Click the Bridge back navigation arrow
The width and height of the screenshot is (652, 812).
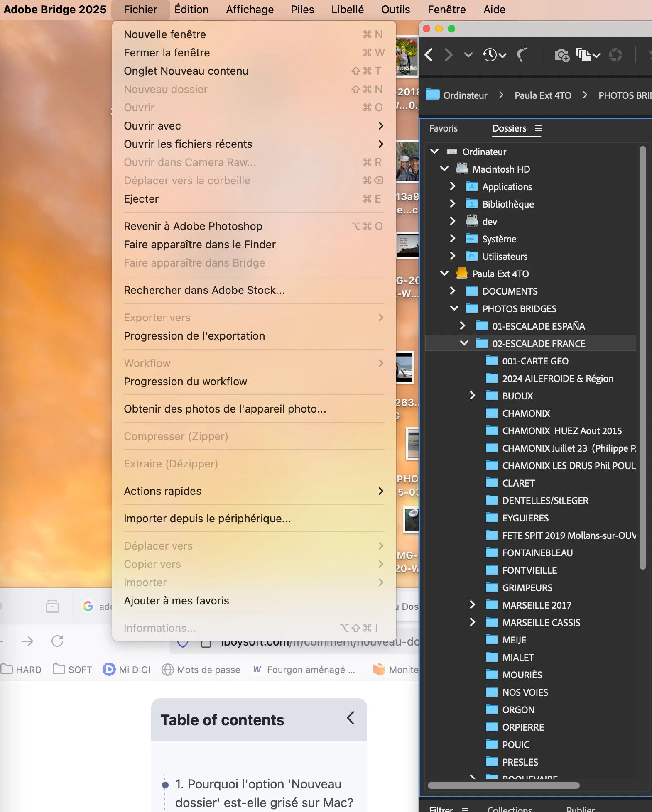[x=429, y=55]
